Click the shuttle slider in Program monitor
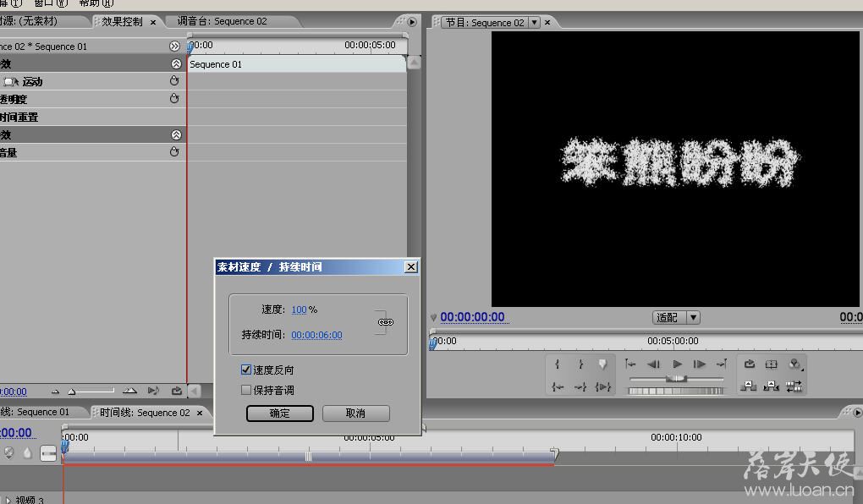The image size is (863, 504). click(x=676, y=379)
